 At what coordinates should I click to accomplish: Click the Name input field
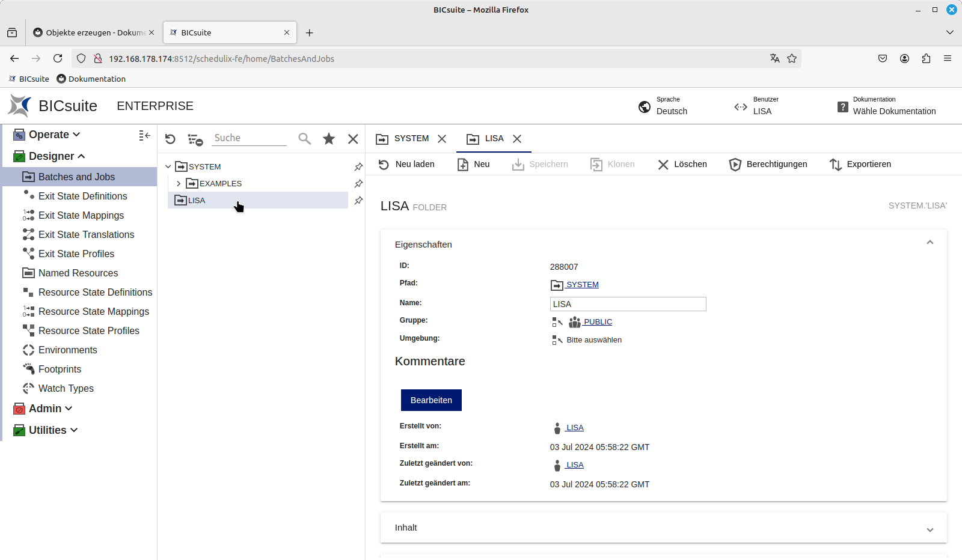627,303
